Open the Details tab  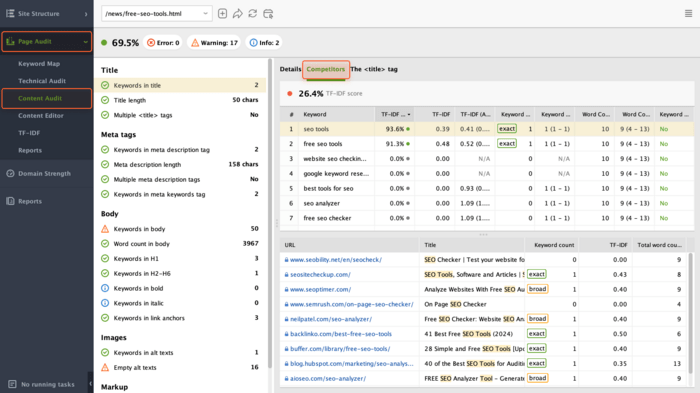[x=290, y=69]
